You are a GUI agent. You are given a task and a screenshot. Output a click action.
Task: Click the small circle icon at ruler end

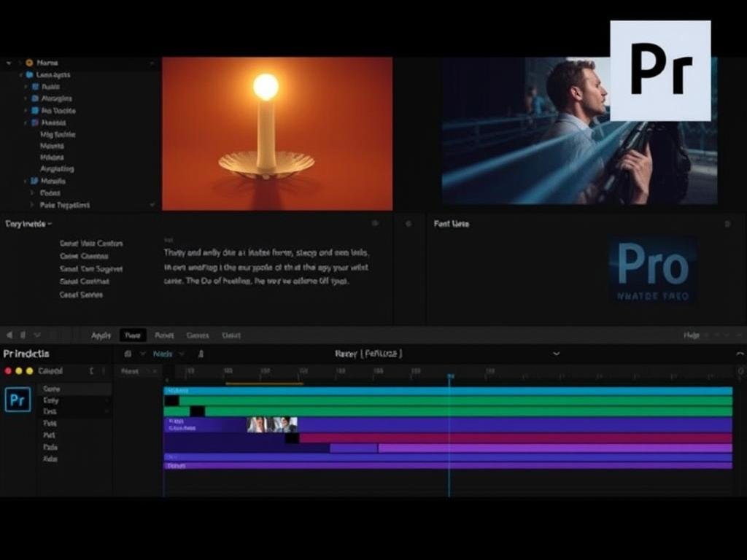[x=741, y=370]
